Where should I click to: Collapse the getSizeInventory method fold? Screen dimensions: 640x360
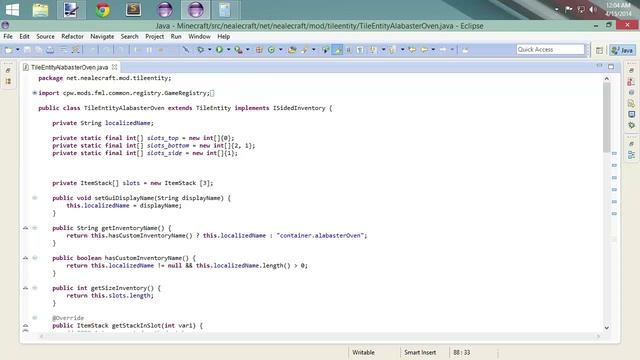(x=35, y=288)
